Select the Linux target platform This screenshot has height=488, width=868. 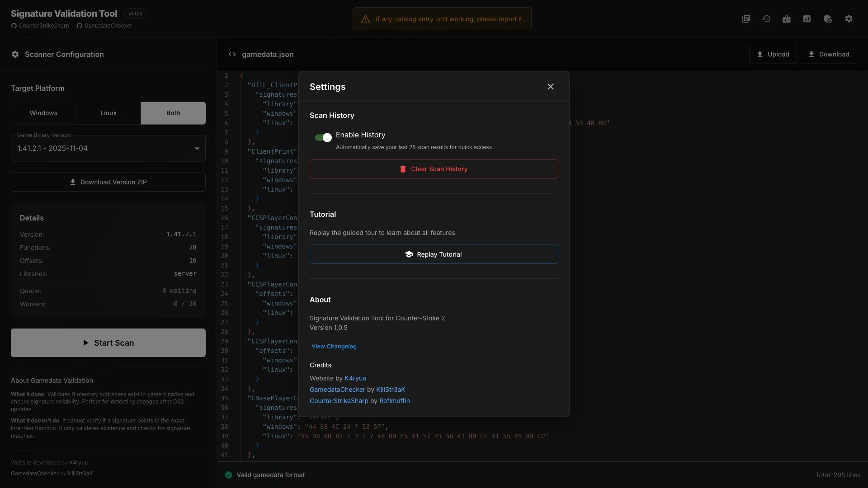pos(108,113)
